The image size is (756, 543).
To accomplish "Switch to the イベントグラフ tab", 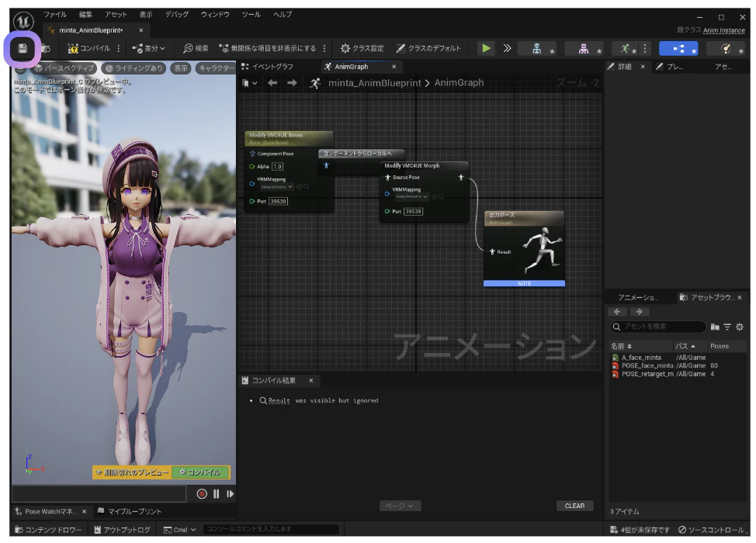I will click(268, 67).
